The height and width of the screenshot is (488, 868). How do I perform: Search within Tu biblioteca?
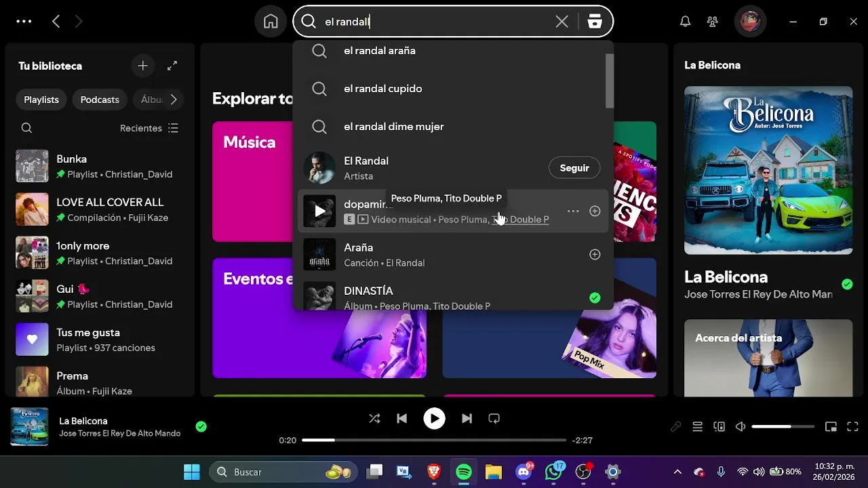[x=26, y=128]
